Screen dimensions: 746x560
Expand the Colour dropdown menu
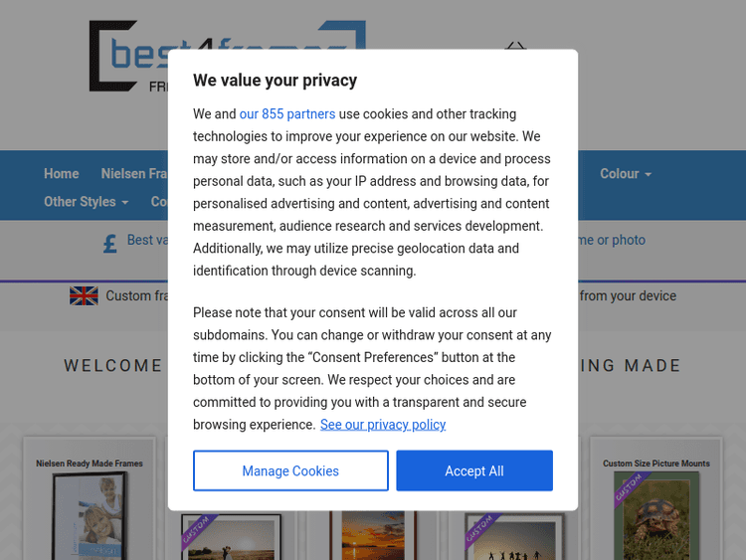tap(626, 173)
